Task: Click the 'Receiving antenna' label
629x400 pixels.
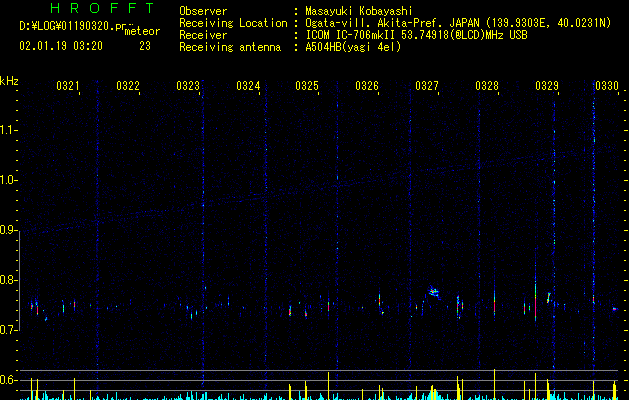Action: pyautogui.click(x=230, y=47)
